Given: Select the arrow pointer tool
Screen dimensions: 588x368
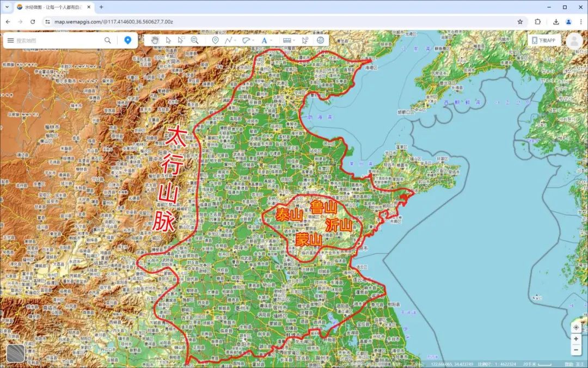Looking at the screenshot, I should [x=168, y=40].
